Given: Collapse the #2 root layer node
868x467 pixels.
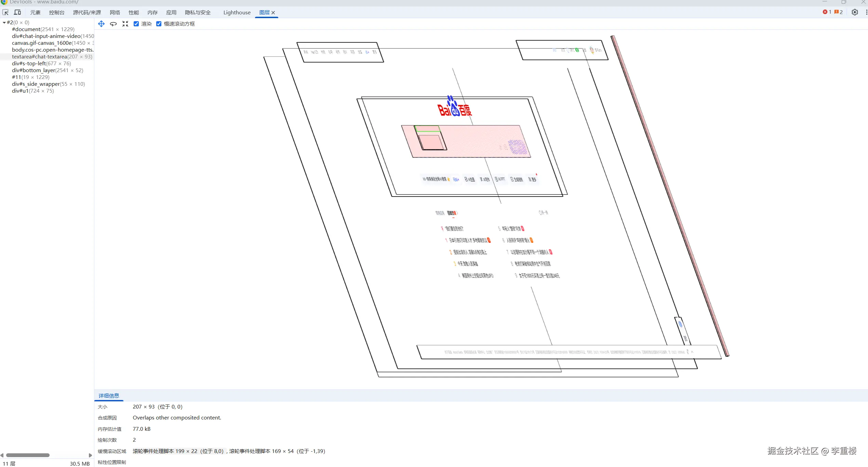Looking at the screenshot, I should pyautogui.click(x=4, y=23).
